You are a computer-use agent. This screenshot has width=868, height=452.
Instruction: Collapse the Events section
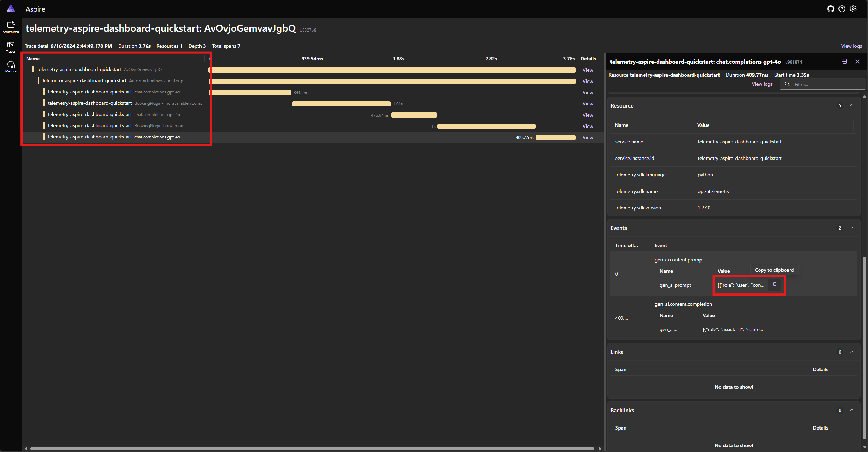pos(852,228)
